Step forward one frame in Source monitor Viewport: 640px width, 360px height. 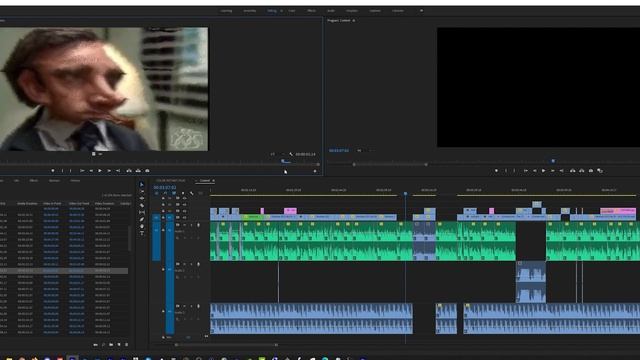click(x=109, y=171)
